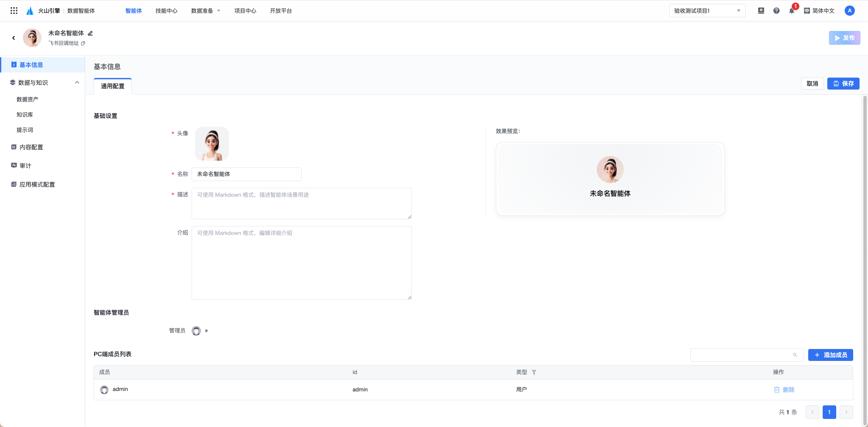868x427 pixels.
Task: Click the notification bell icon
Action: (x=791, y=11)
